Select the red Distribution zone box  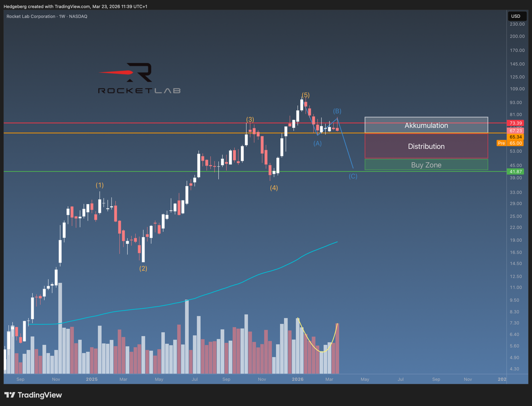tap(426, 146)
